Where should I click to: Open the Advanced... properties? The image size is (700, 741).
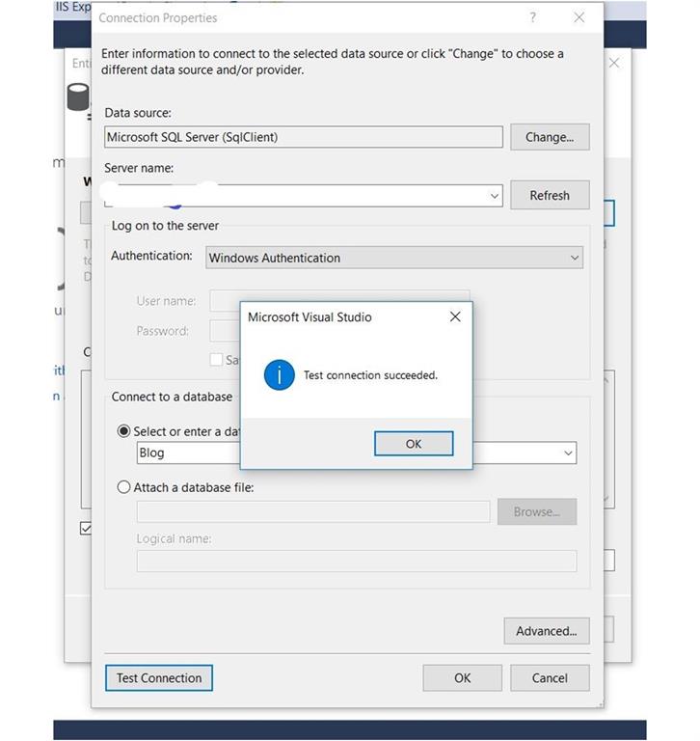(546, 631)
